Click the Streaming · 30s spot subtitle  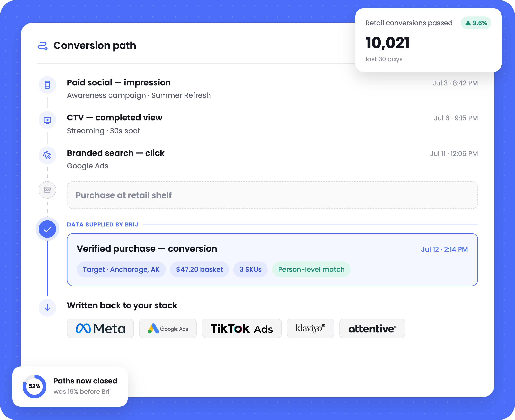pyautogui.click(x=104, y=131)
